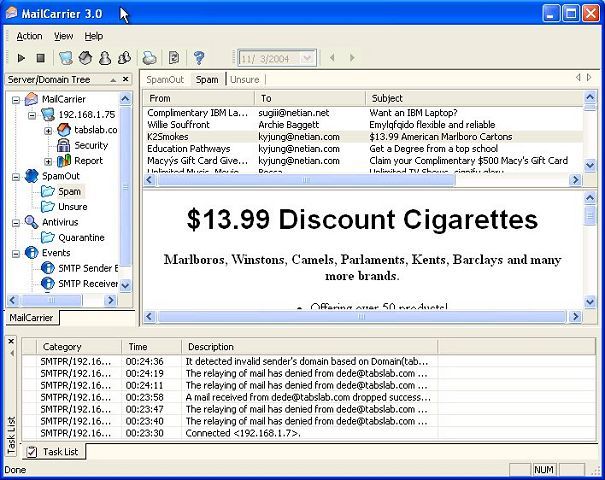Viewport: 605px width, 480px height.
Task: Click up arrow of tree vertical scrollbar
Action: pyautogui.click(x=125, y=99)
